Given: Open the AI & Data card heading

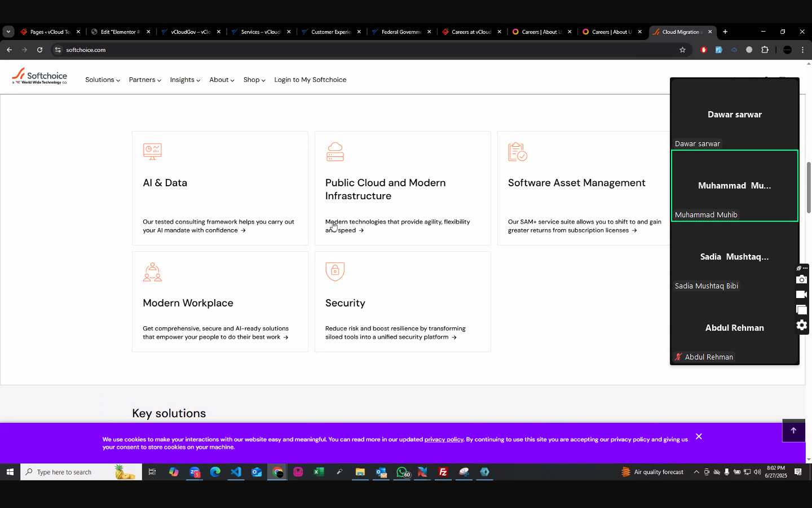Looking at the screenshot, I should [165, 183].
